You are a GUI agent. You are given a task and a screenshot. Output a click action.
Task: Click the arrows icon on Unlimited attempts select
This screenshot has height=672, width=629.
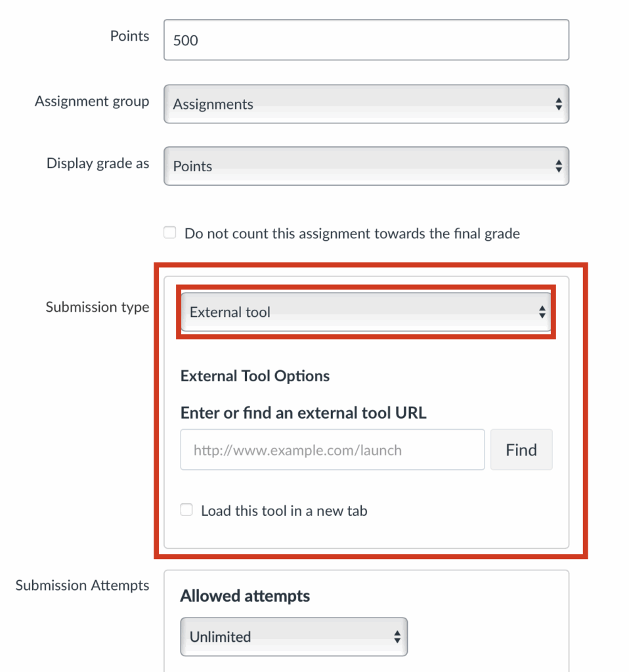pos(397,637)
